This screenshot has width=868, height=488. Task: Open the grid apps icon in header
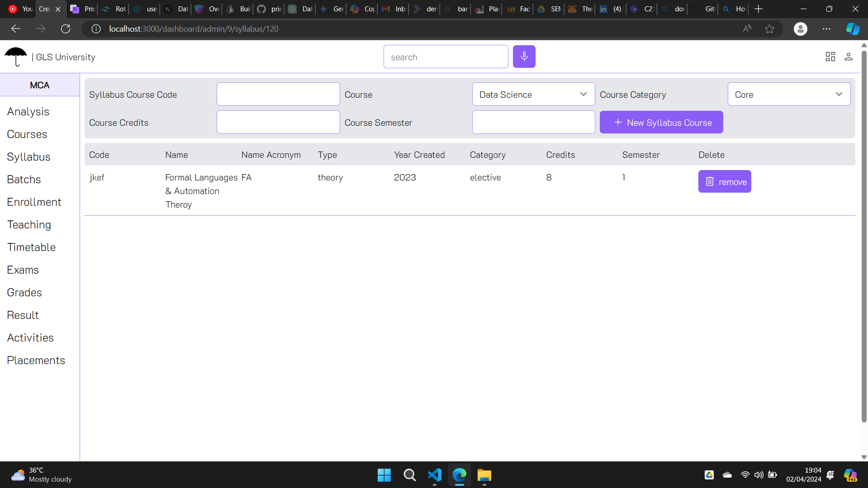point(830,57)
